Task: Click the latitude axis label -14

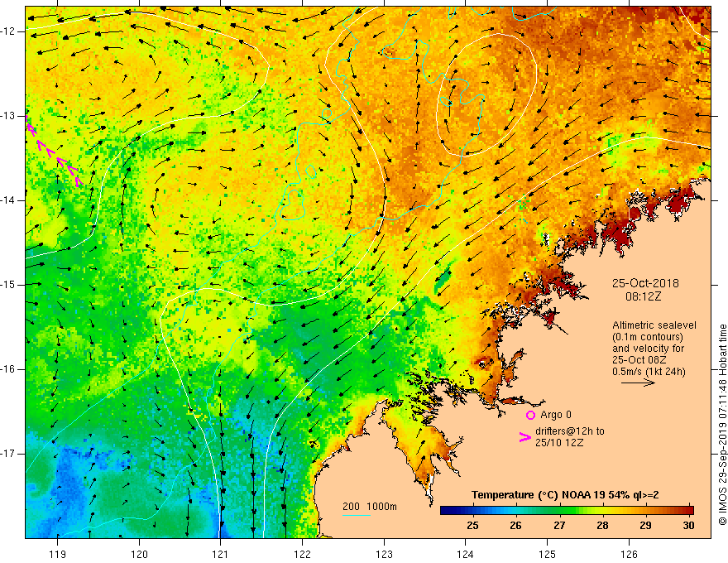Action: (8, 200)
